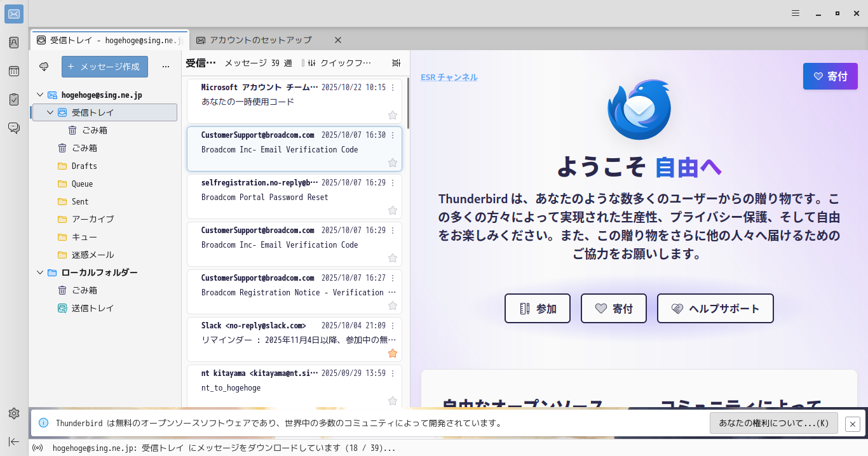
Task: Open the nt kitayama message row menu
Action: pyautogui.click(x=393, y=373)
